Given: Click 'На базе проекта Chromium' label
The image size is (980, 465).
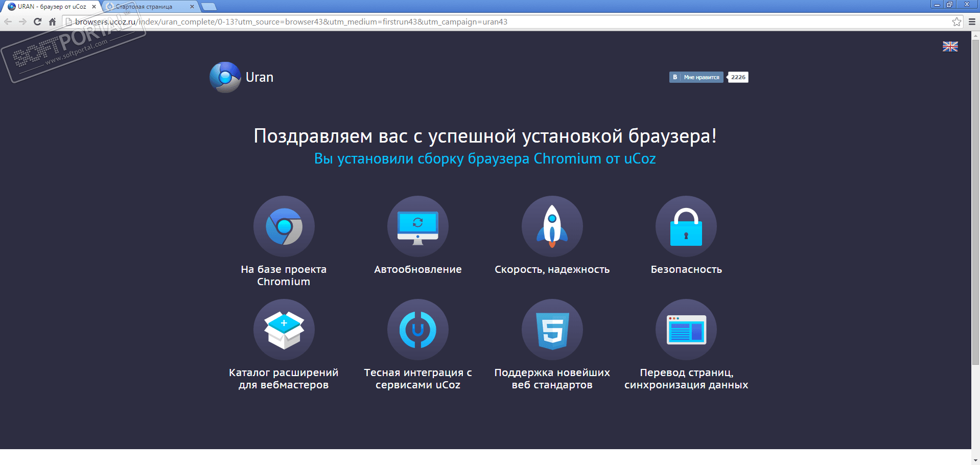Looking at the screenshot, I should (x=284, y=275).
